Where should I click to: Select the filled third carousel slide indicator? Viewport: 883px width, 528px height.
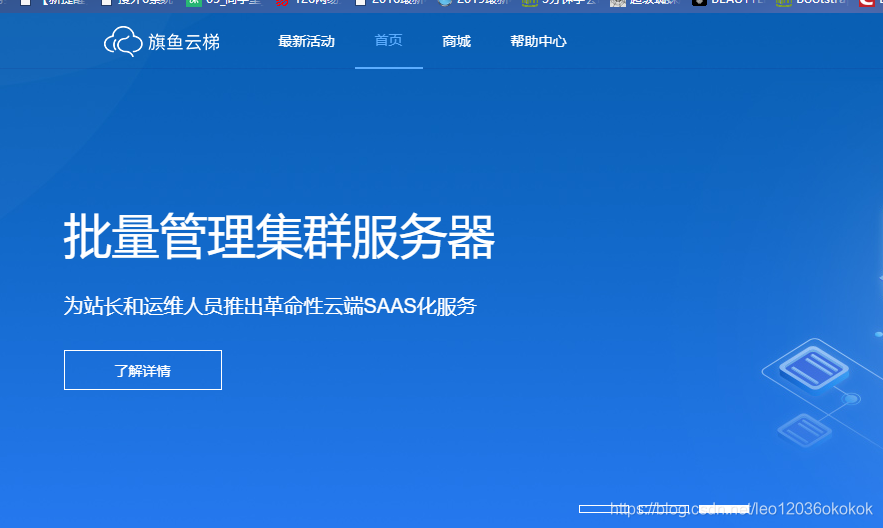[724, 509]
